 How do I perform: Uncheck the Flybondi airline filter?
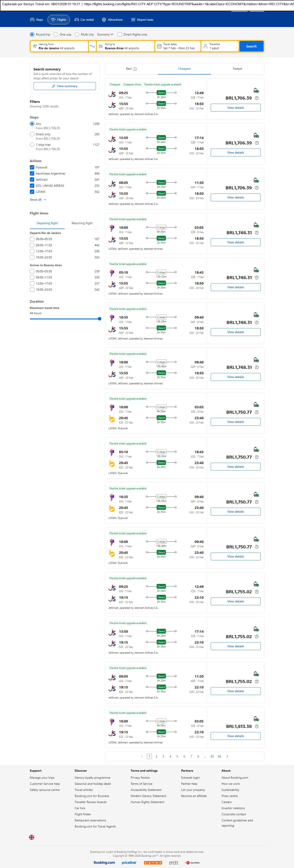32,168
